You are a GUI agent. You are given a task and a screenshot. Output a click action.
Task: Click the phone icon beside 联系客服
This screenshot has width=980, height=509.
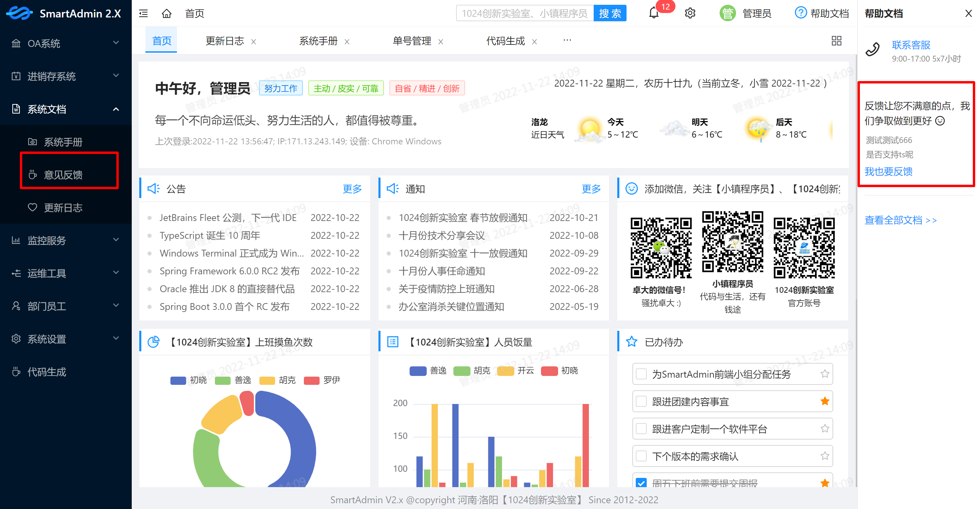click(x=873, y=50)
